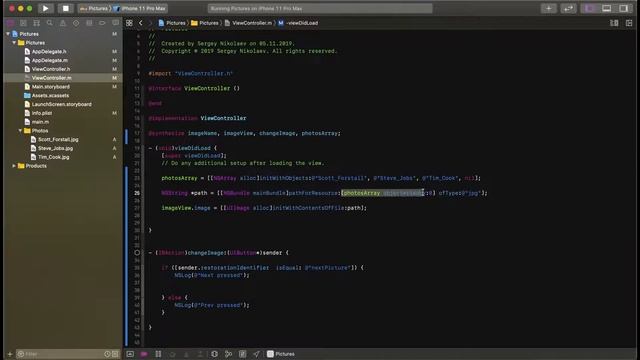
Task: Open main.m in the navigator
Action: (40, 122)
